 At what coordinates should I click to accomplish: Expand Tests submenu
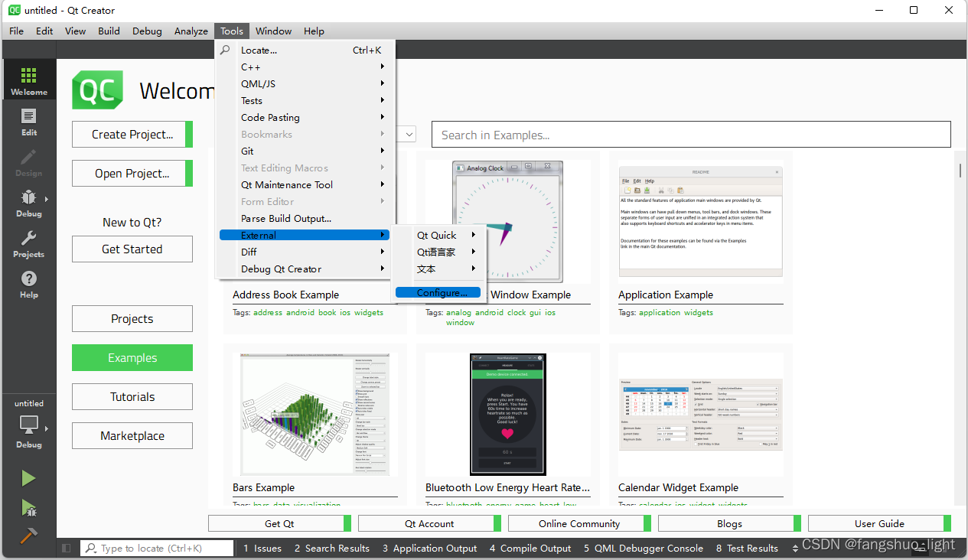tap(305, 101)
